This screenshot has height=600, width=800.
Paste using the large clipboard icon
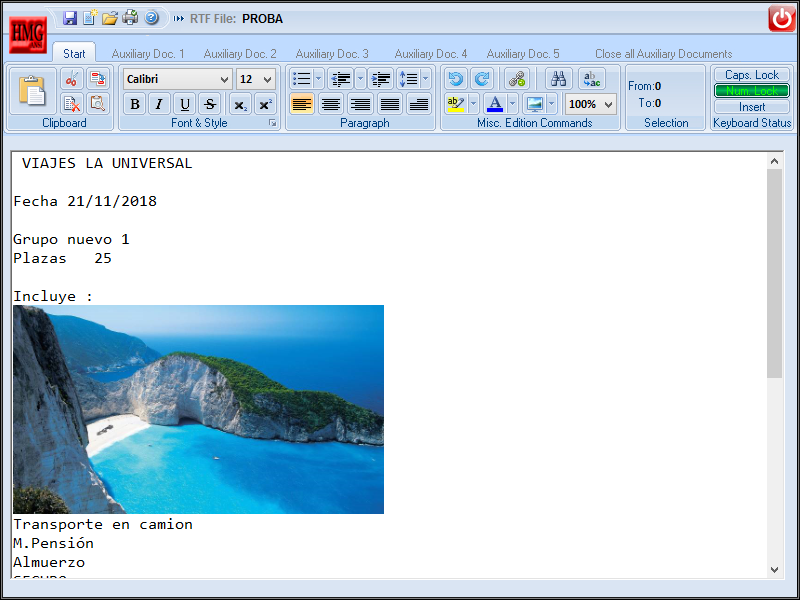33,91
